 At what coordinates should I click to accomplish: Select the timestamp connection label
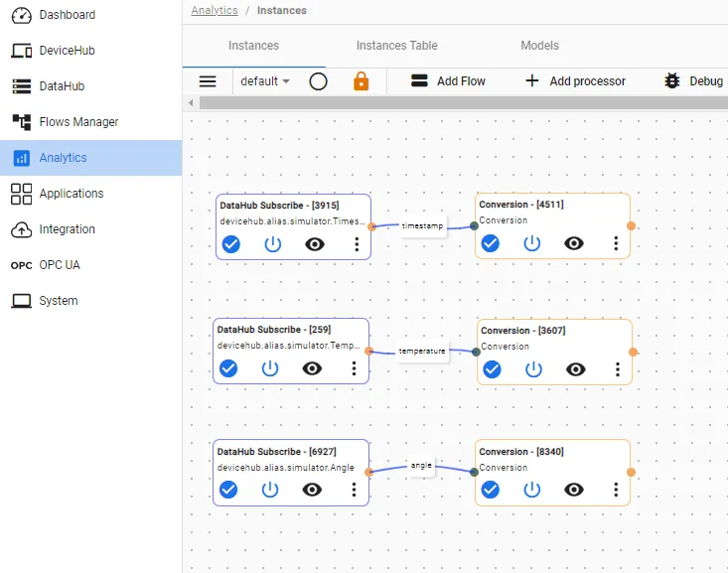coord(422,226)
